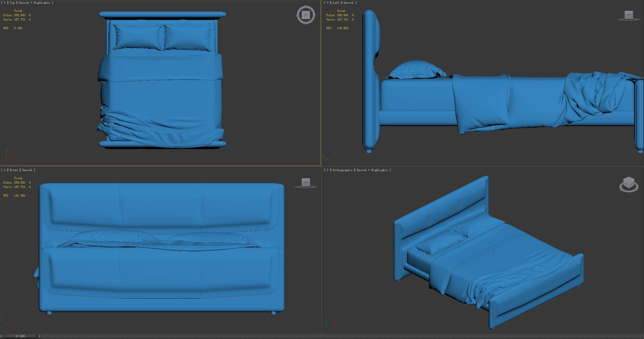Viewport: 644px width, 339px height.
Task: Click the ViewCube in the Front viewport
Action: 306,183
